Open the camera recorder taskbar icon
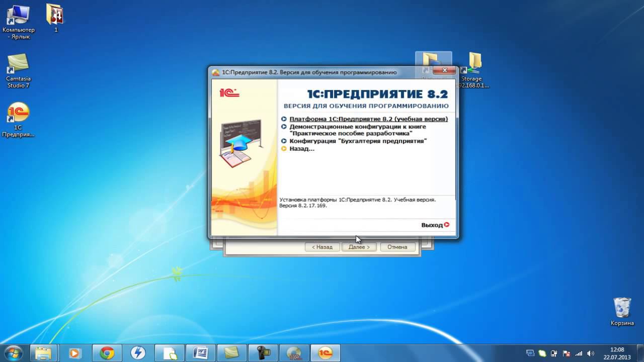644x362 pixels. pos(263,353)
